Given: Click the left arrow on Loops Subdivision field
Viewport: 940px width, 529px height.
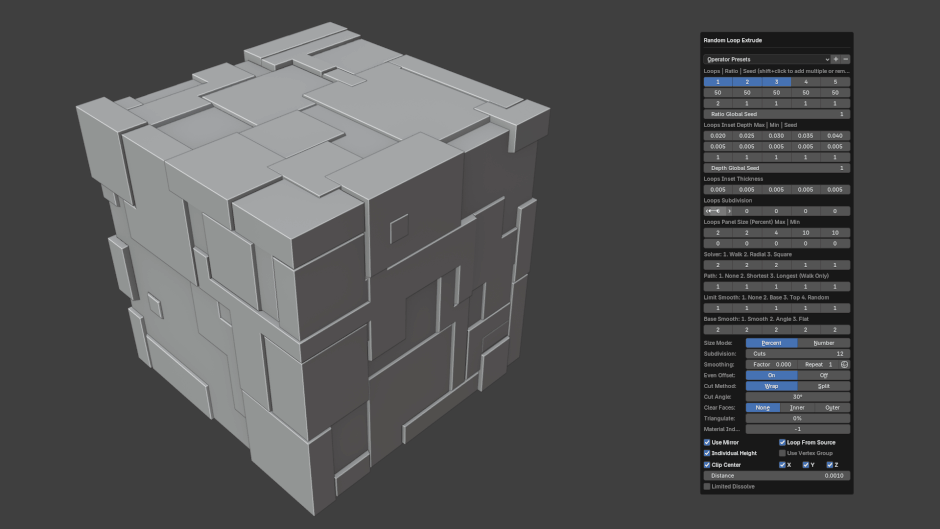Looking at the screenshot, I should click(708, 211).
